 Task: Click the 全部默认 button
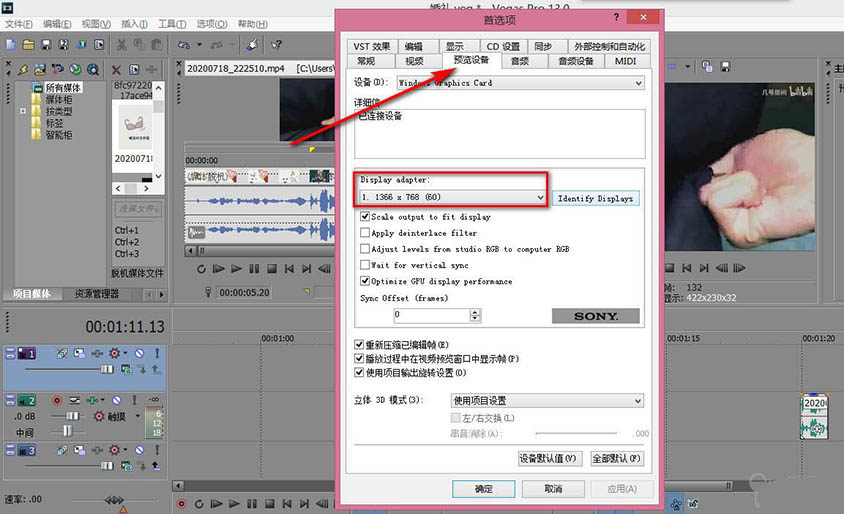pyautogui.click(x=616, y=458)
